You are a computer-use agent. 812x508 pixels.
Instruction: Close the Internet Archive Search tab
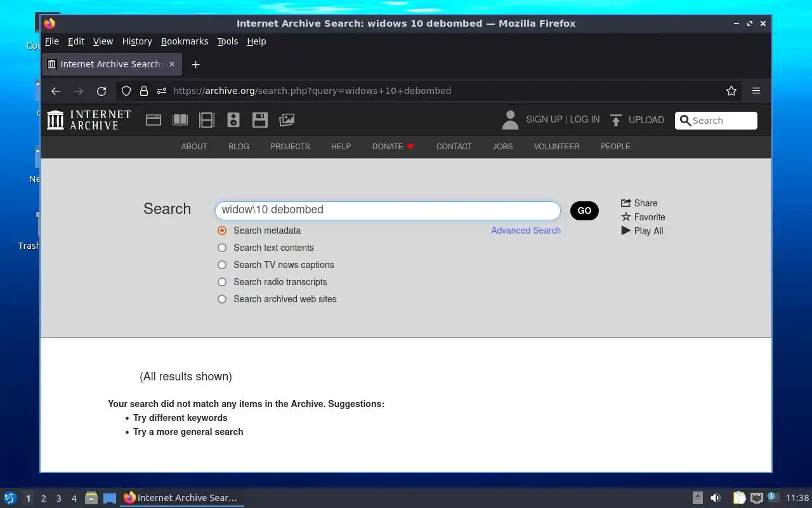[x=171, y=64]
